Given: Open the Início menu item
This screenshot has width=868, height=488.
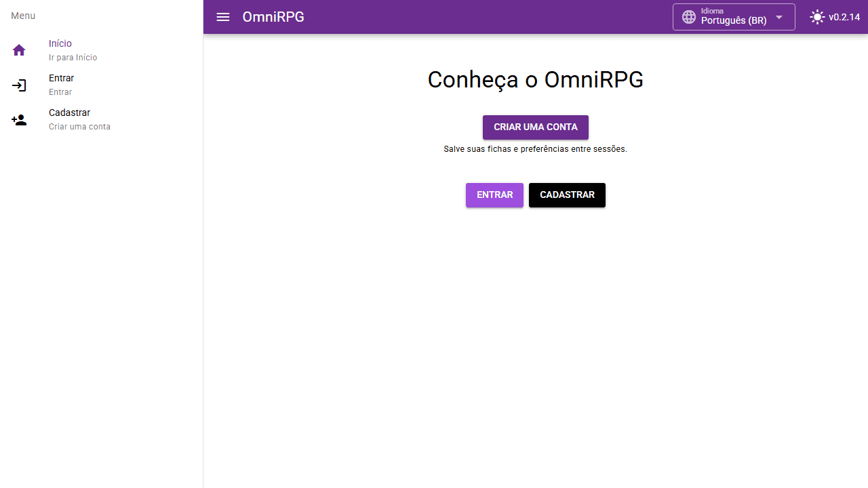Looking at the screenshot, I should click(x=102, y=50).
